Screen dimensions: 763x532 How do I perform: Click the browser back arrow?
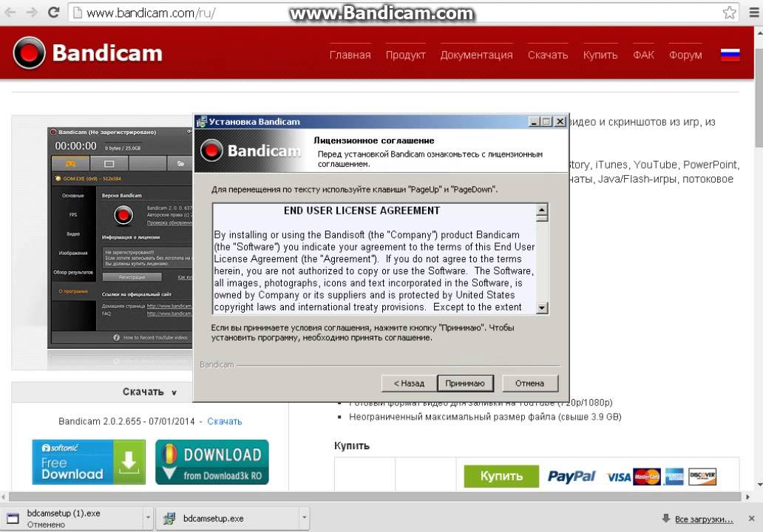[10, 12]
